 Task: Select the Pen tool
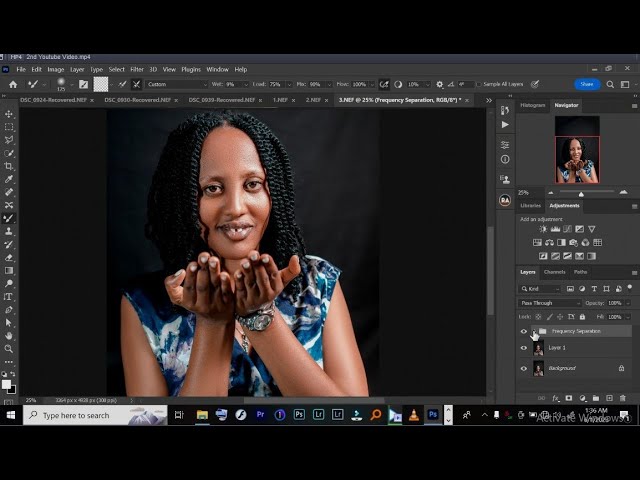tap(9, 310)
